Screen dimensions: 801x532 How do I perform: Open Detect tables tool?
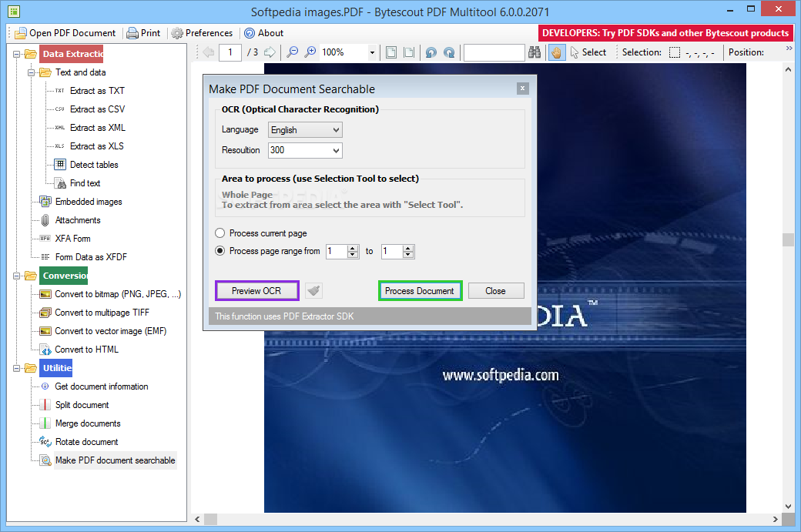94,165
